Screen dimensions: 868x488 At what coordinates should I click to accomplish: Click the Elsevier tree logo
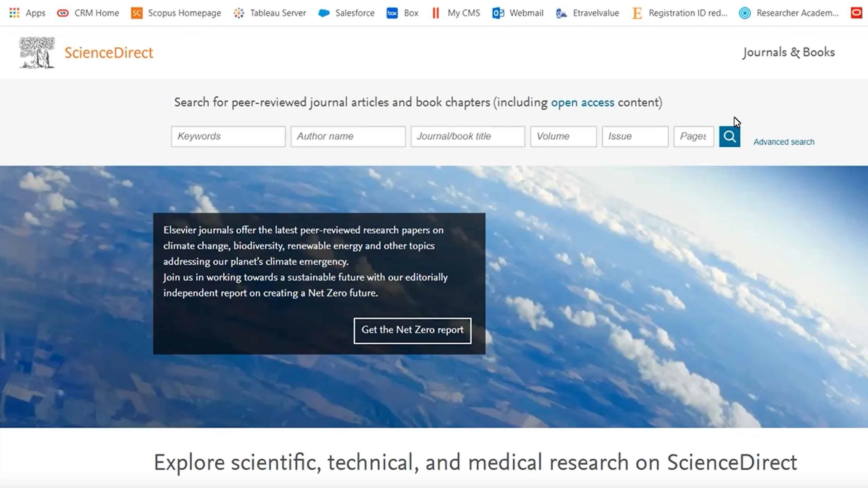(x=36, y=53)
